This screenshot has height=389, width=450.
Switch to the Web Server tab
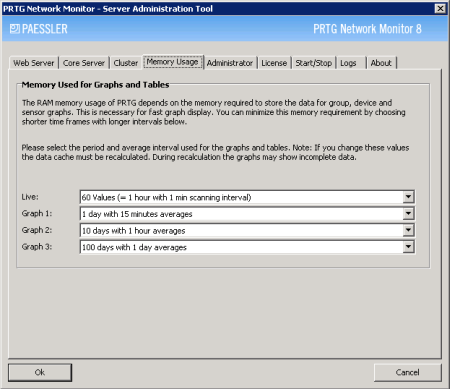tap(34, 63)
